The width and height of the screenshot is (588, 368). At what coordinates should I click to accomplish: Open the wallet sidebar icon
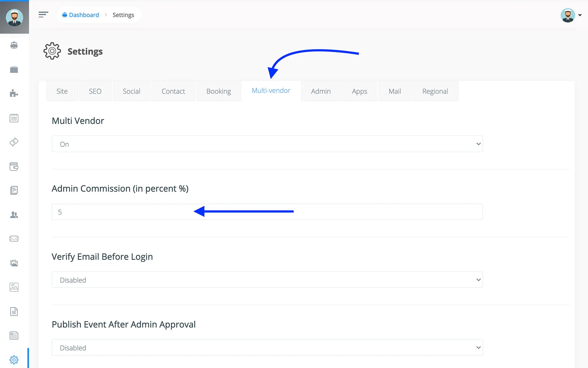14,167
